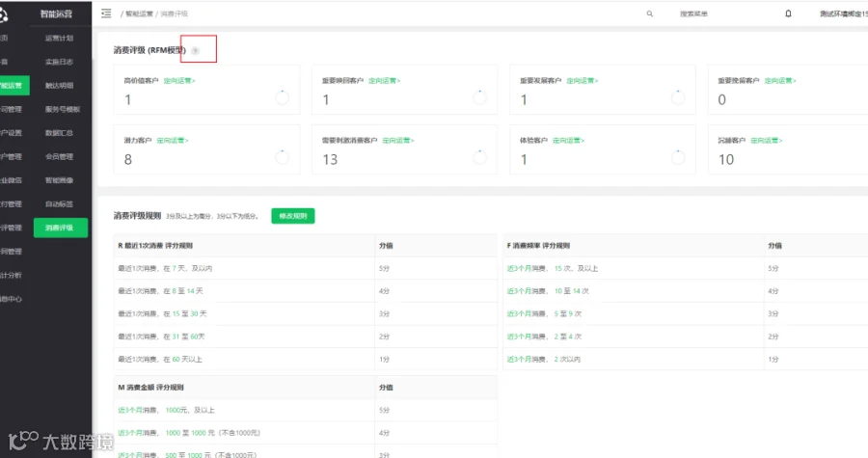The image size is (868, 458).
Task: Click the help question mark beside 消费评级 (RFM模型)
Action: (196, 50)
